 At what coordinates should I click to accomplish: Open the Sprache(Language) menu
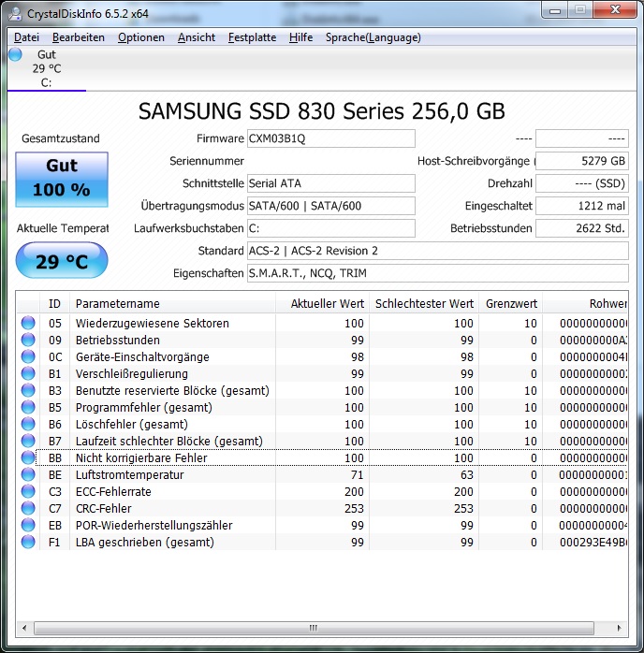tap(373, 37)
